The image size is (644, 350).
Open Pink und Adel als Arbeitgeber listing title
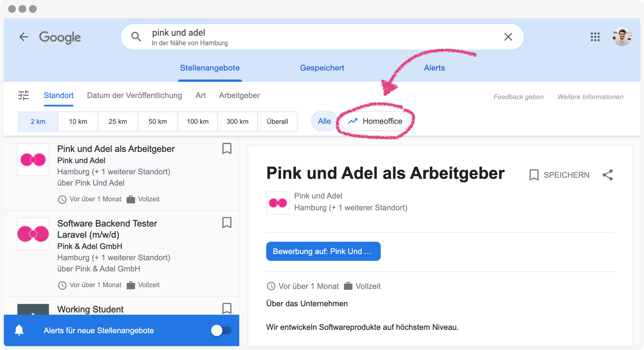[116, 149]
